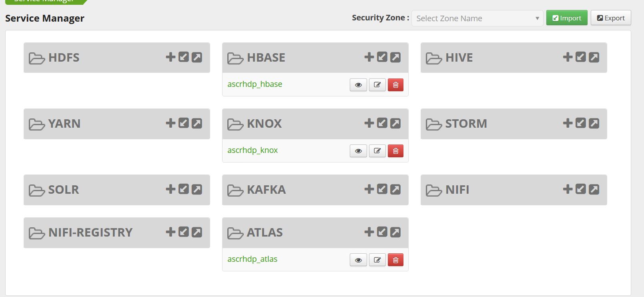The image size is (644, 297).
Task: Edit the ascrhdp_knox service
Action: pos(377,151)
